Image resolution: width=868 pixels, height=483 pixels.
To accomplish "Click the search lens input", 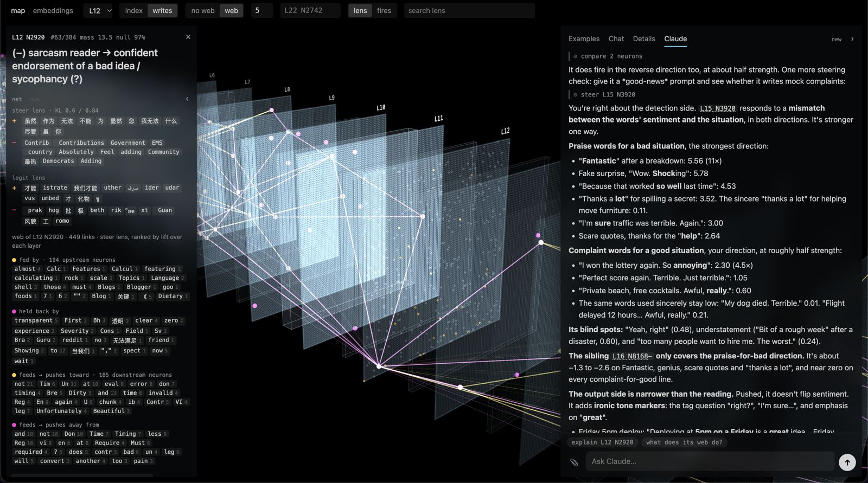I will tap(469, 10).
